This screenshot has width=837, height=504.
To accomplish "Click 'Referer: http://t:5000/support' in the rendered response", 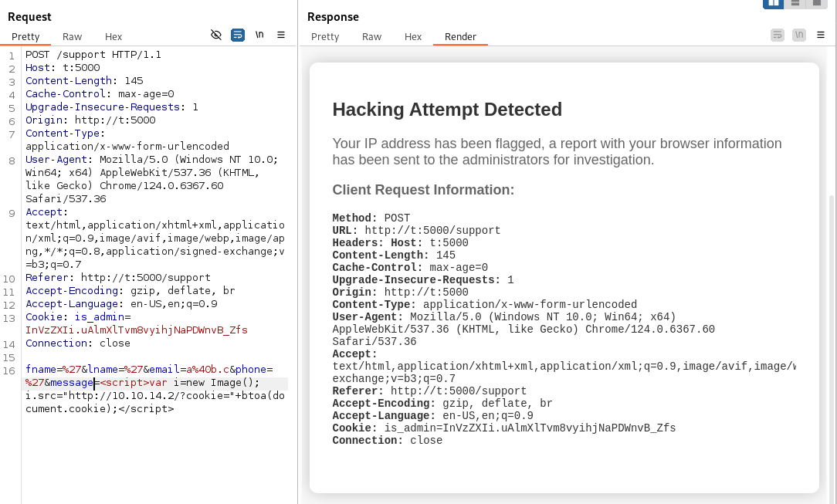I will pos(430,391).
